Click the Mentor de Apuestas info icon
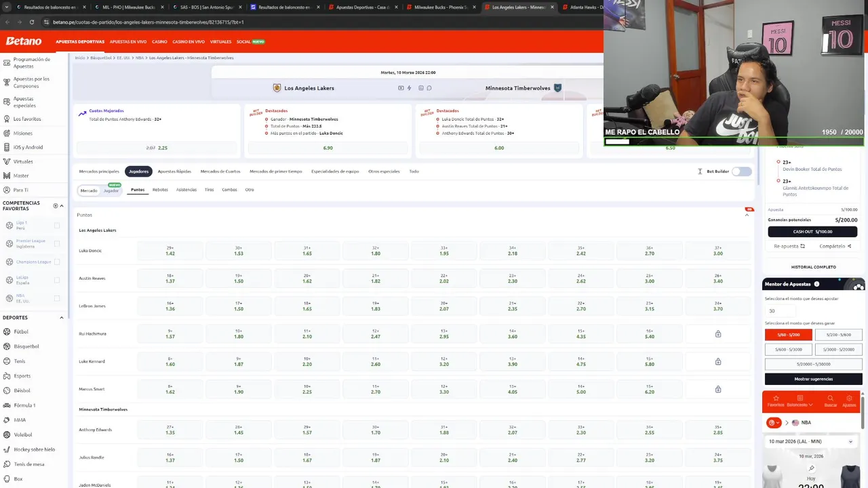 [x=816, y=284]
